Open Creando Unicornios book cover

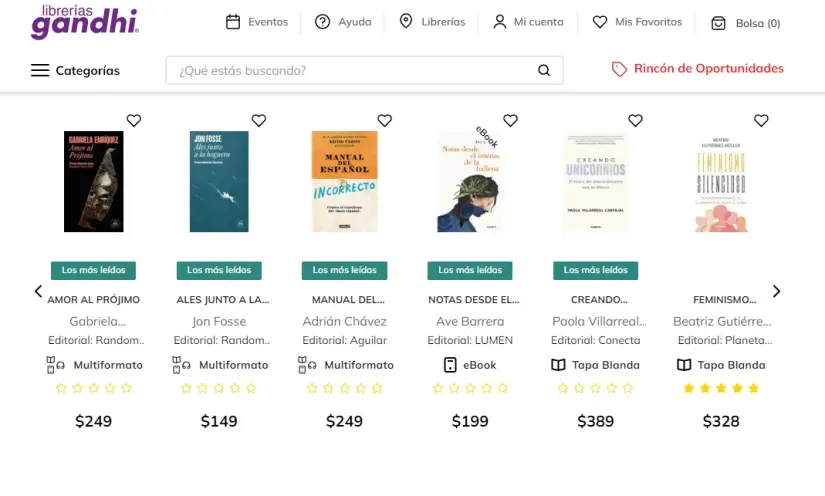click(x=596, y=182)
